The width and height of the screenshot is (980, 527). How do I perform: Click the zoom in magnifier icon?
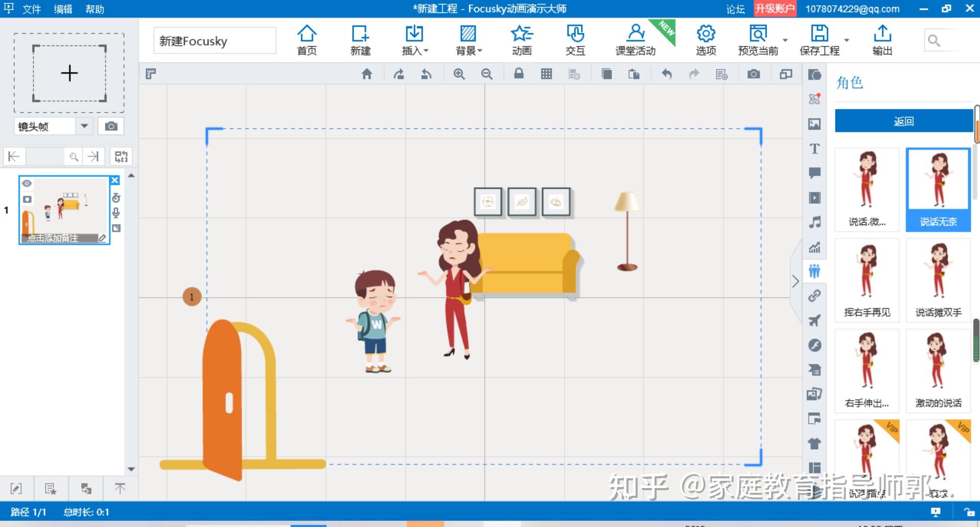[459, 74]
